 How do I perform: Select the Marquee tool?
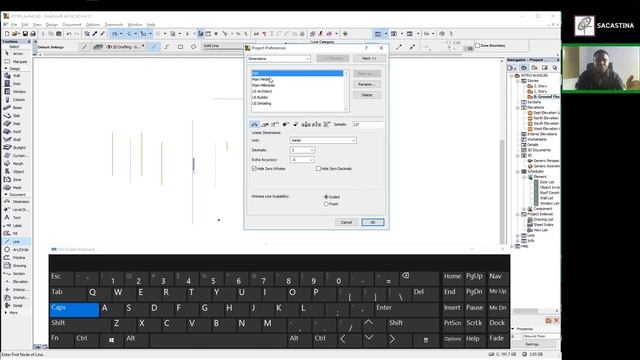point(16,62)
